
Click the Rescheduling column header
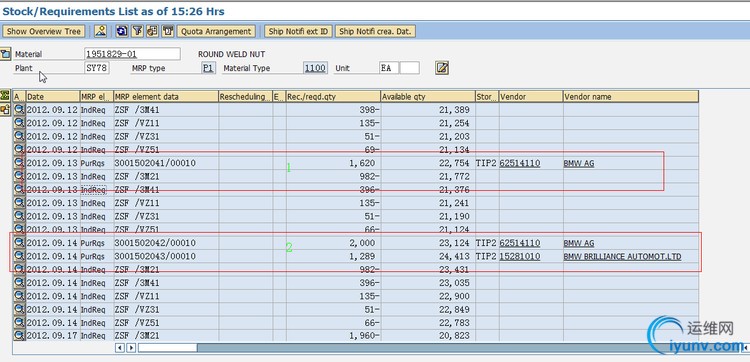tap(245, 97)
